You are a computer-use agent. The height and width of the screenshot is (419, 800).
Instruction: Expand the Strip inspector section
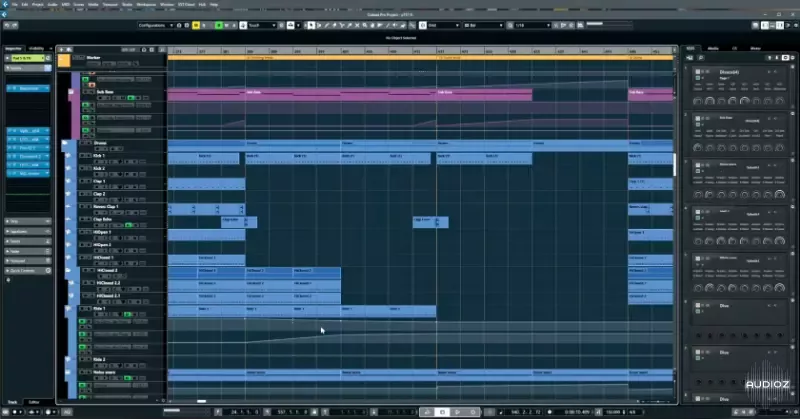(x=28, y=221)
